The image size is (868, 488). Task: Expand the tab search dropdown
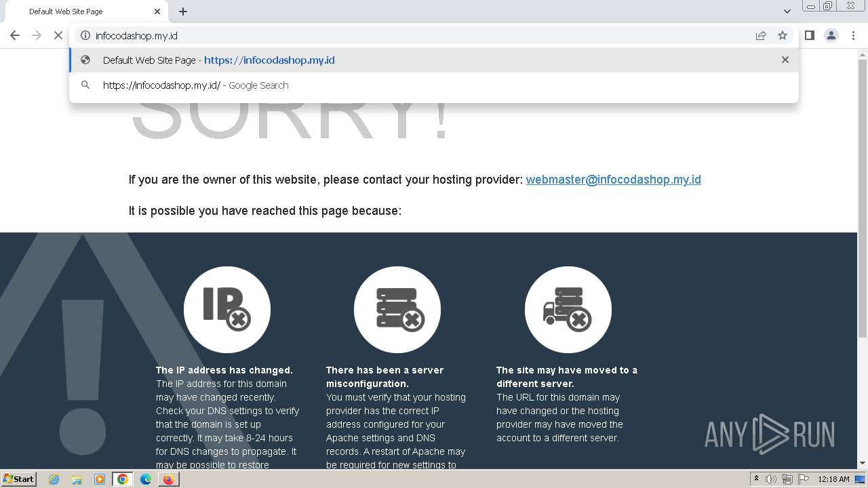[787, 12]
